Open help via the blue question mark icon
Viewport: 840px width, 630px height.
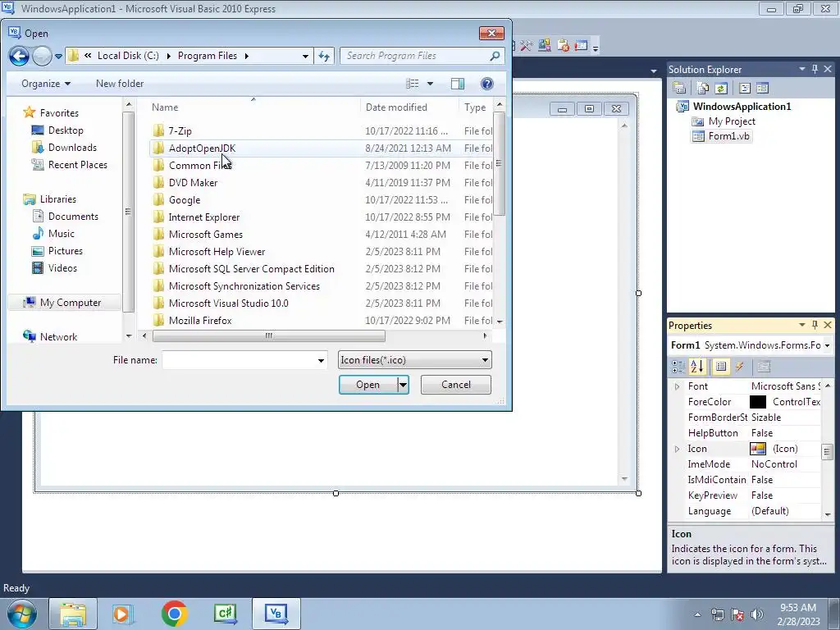coord(487,84)
